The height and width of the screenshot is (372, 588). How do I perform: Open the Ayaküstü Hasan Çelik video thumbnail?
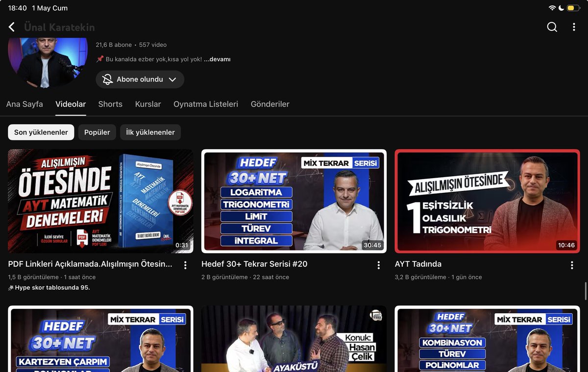(294, 339)
